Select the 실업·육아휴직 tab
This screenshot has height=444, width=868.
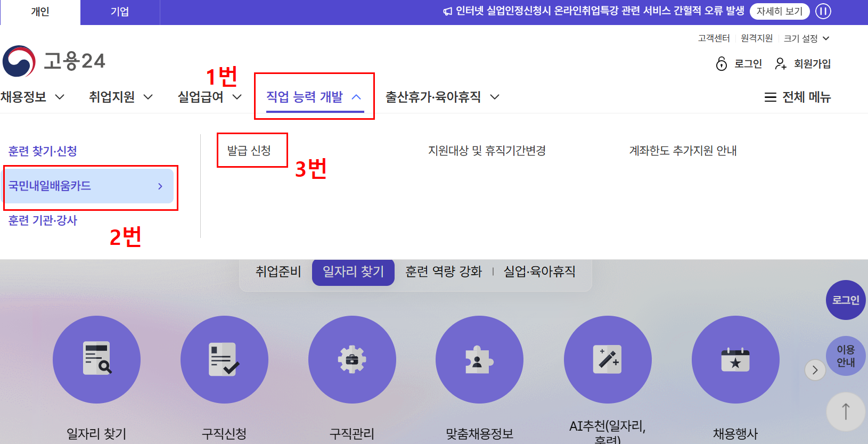539,272
